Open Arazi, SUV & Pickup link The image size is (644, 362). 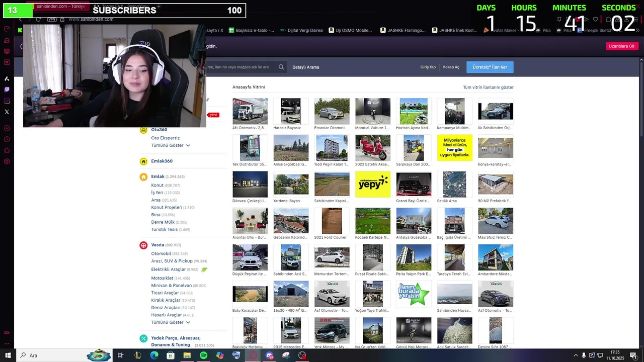point(172,261)
